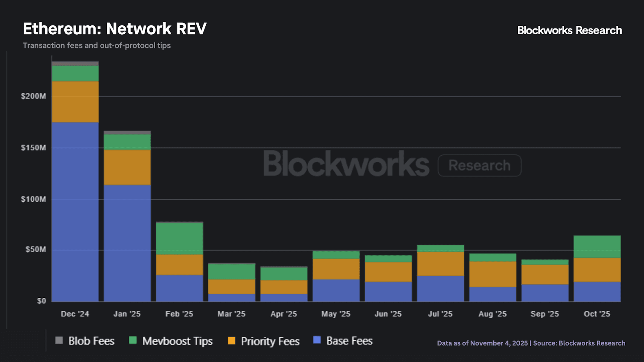Select the blue Base Fees segment for Aug '25
The image size is (644, 362).
tap(493, 294)
